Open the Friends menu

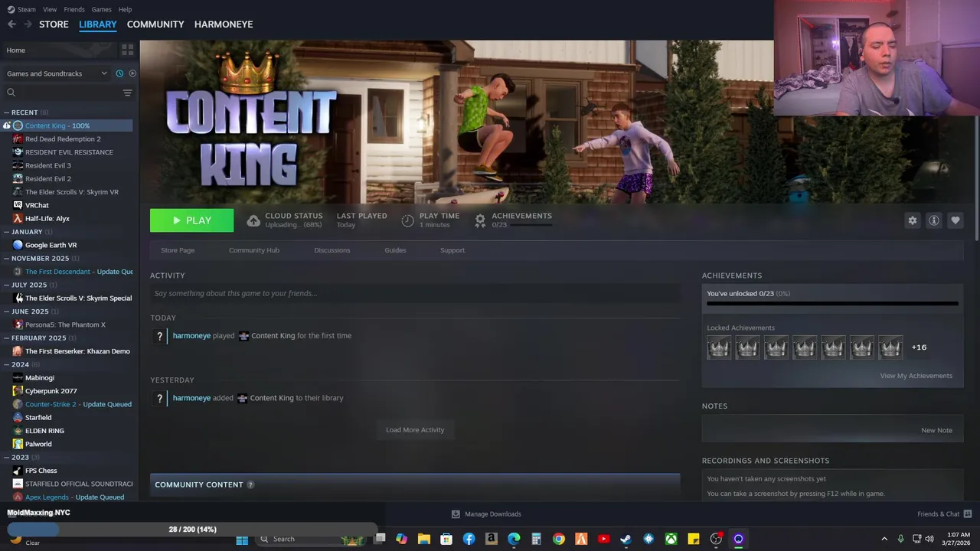pyautogui.click(x=74, y=9)
